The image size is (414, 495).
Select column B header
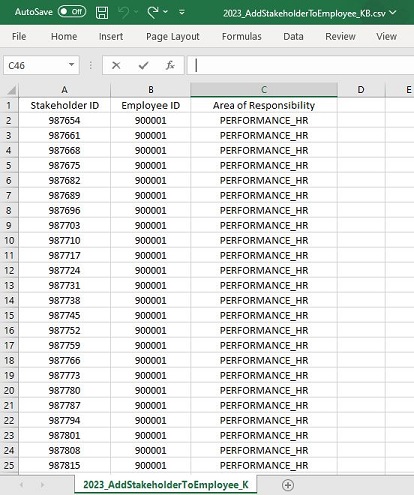151,90
